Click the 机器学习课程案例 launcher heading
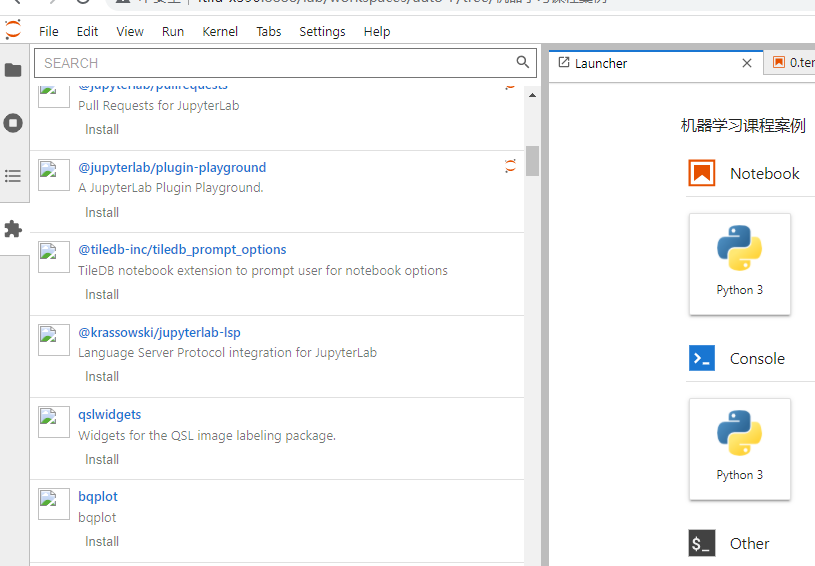 (743, 125)
